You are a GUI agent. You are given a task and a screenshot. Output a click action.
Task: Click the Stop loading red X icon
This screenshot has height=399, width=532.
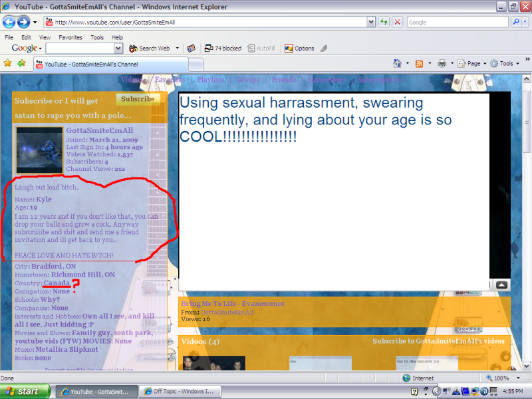click(397, 23)
